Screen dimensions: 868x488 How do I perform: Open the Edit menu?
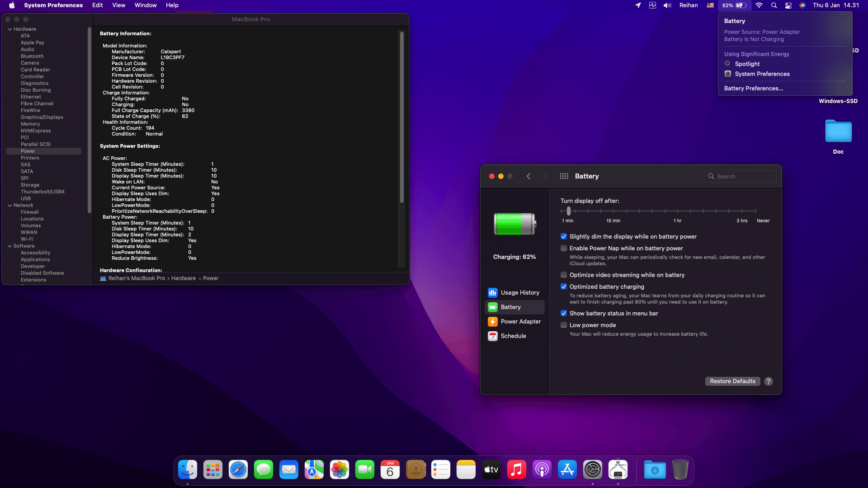(98, 5)
